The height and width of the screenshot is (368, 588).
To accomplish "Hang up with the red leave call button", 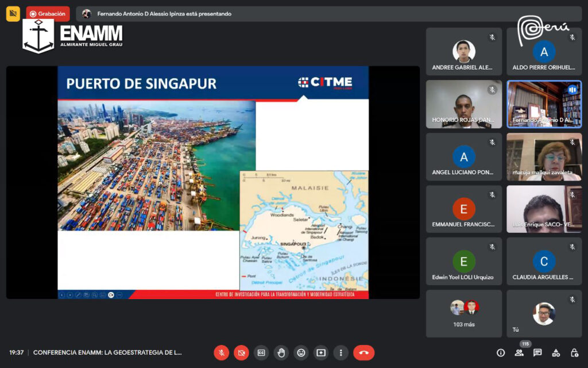I will (363, 352).
